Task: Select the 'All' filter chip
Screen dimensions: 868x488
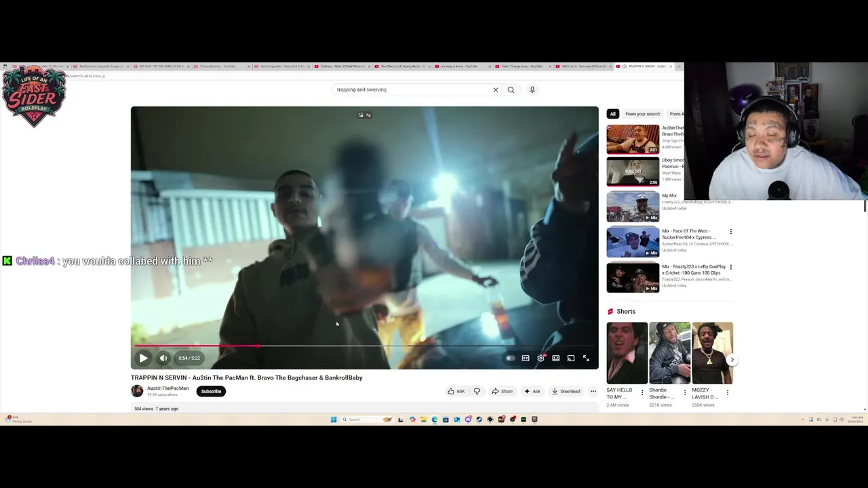Action: click(x=612, y=114)
